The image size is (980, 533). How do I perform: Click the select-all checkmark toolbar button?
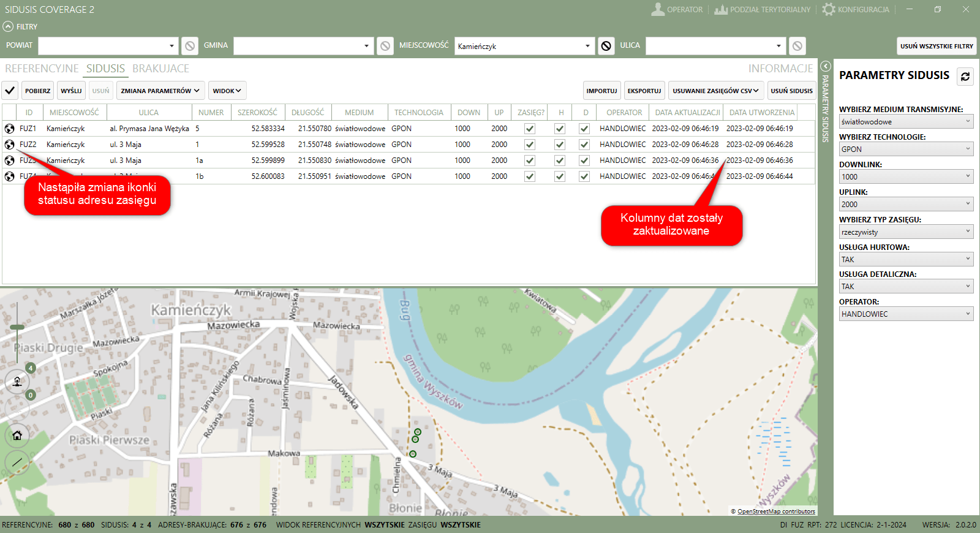(x=10, y=91)
